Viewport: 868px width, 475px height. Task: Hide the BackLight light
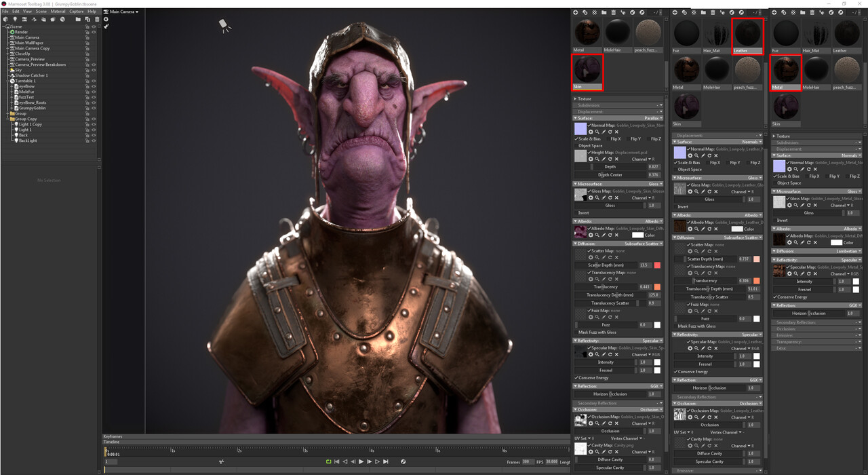94,140
